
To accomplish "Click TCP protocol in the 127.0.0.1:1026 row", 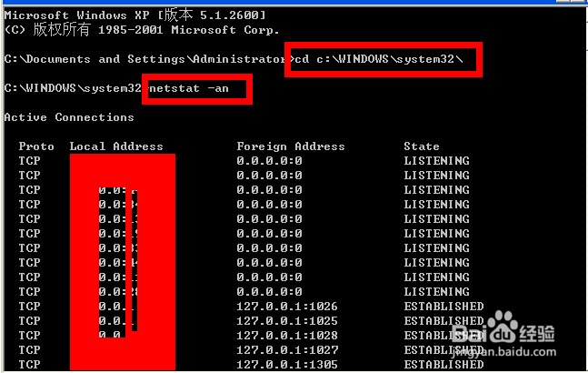I will 29,307.
